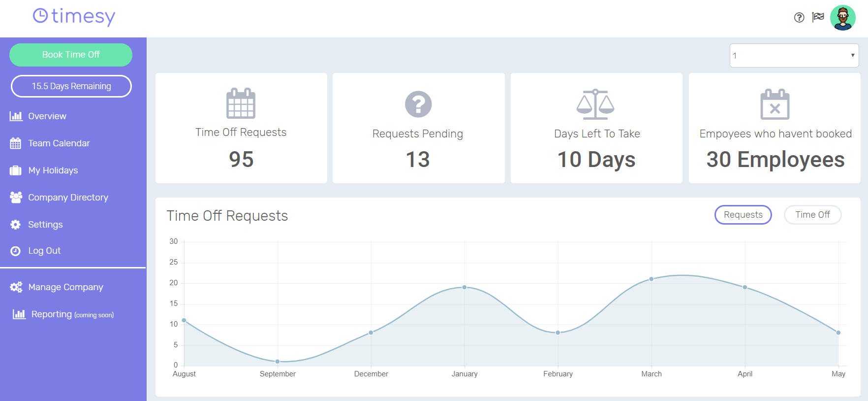The height and width of the screenshot is (401, 868).
Task: Select the January data point on chart
Action: (465, 287)
